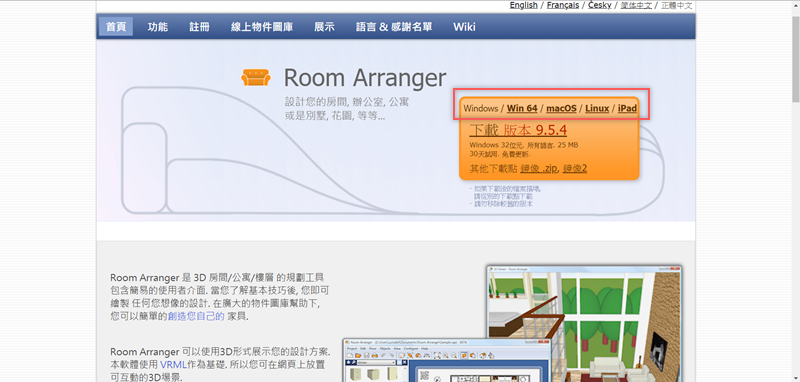Switch to simplified Chinese language link
Screen dimensions: 800x382
coord(636,5)
